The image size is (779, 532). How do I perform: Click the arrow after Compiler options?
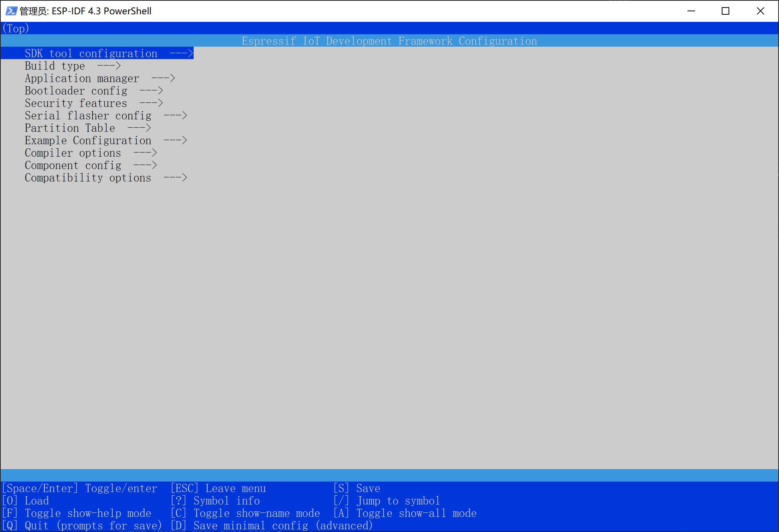click(145, 152)
